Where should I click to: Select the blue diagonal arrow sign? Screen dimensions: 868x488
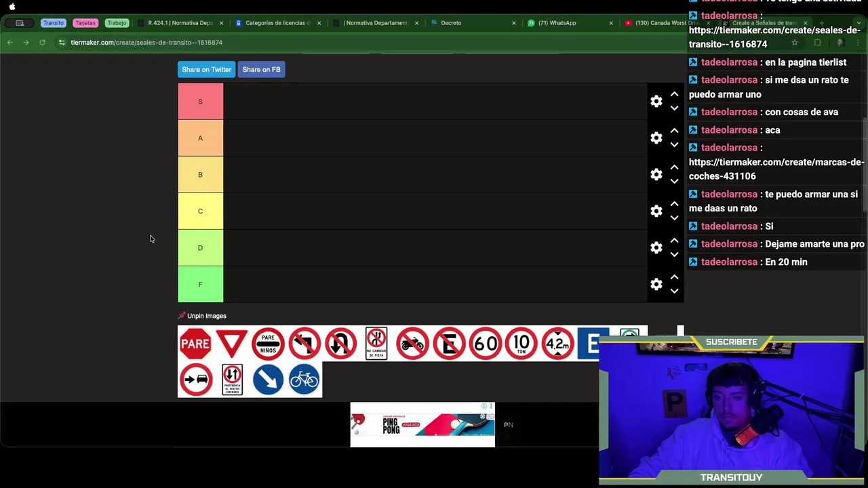[x=268, y=380]
